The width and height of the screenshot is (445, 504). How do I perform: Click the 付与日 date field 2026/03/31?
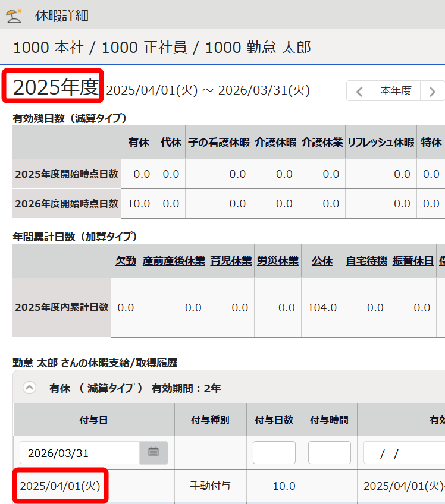[x=80, y=452]
